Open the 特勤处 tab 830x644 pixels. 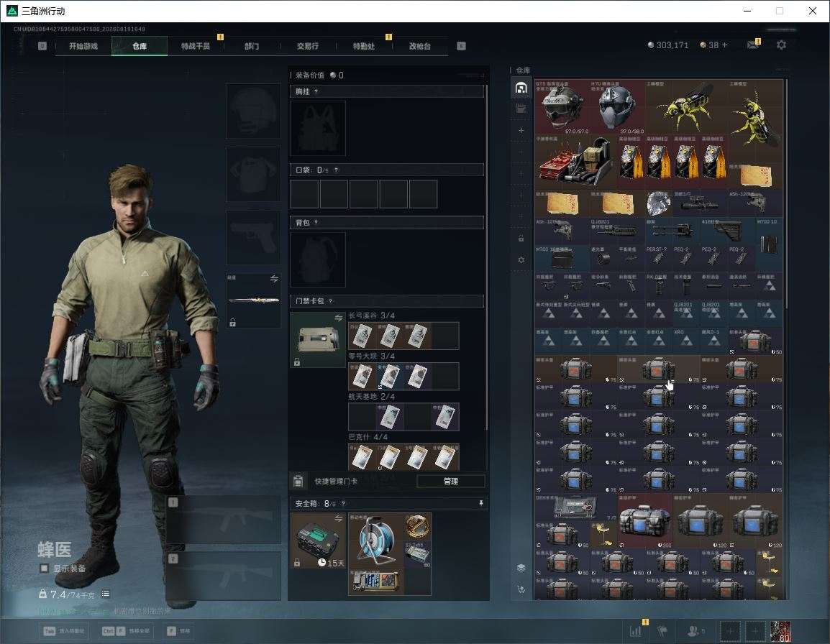(364, 46)
